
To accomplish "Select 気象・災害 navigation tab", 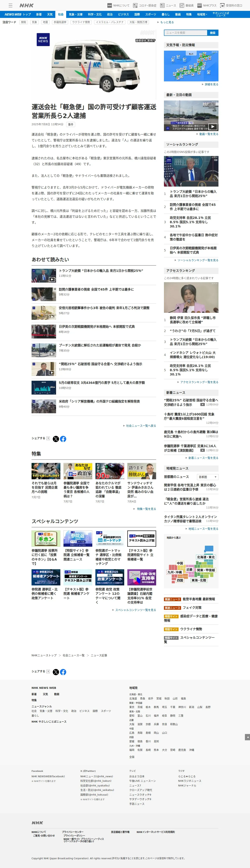I will pos(76,14).
